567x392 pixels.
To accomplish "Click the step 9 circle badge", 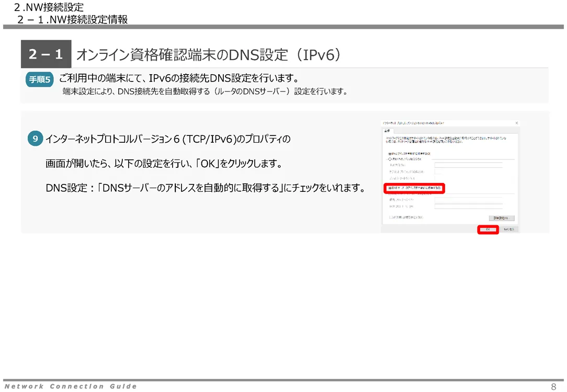I will (x=35, y=139).
